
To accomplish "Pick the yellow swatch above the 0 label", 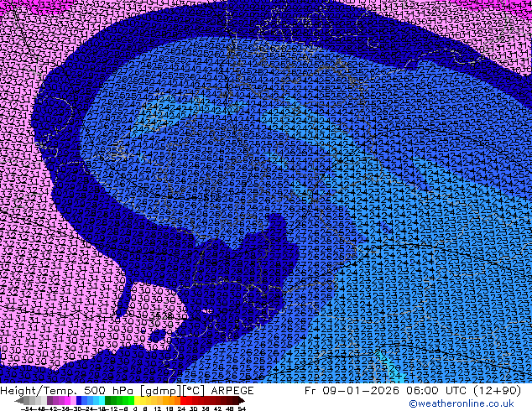I will tap(137, 401).
